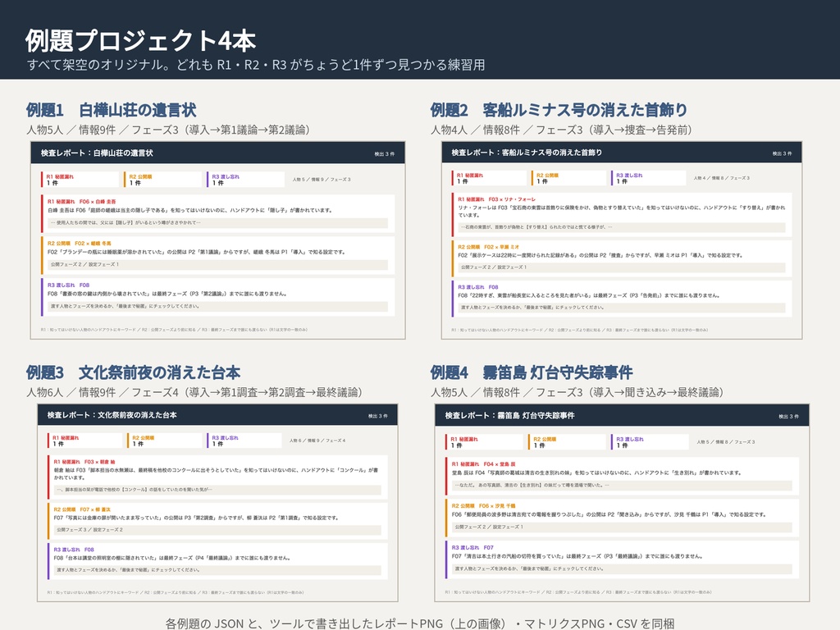840x630 pixels.
Task: Select 例題4 summary 人物5人／情報8件／フェーズ3
Action: [x=577, y=392]
